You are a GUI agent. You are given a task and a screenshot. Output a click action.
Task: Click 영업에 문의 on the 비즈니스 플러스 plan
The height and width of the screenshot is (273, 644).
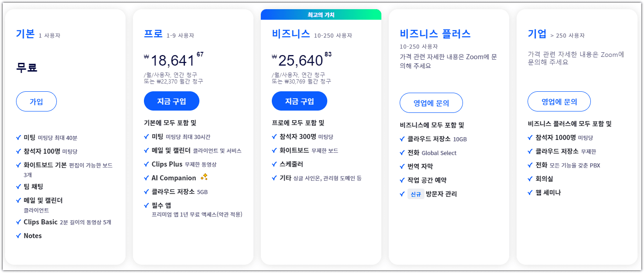click(431, 103)
